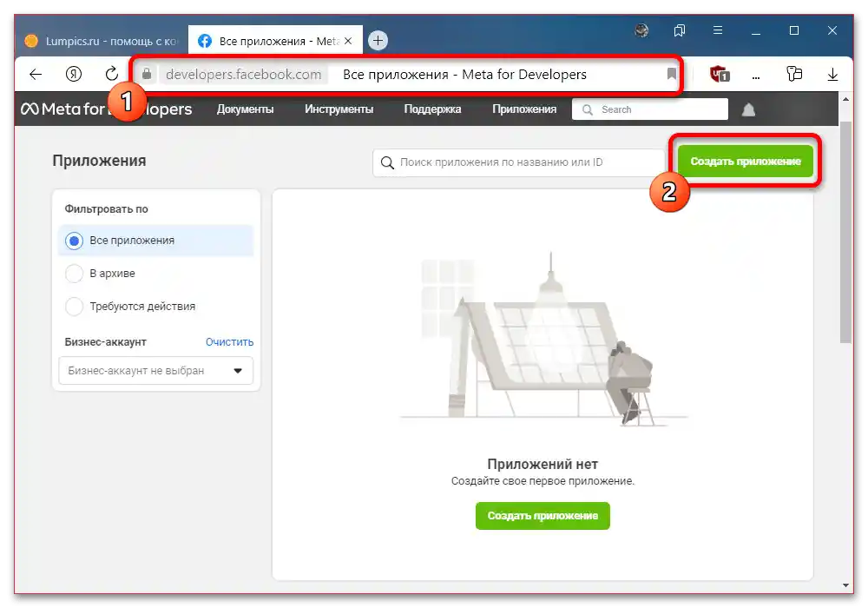Image resolution: width=868 pixels, height=608 pixels.
Task: Focus 'Поиск приложения по названию или ID' field
Action: tap(519, 162)
